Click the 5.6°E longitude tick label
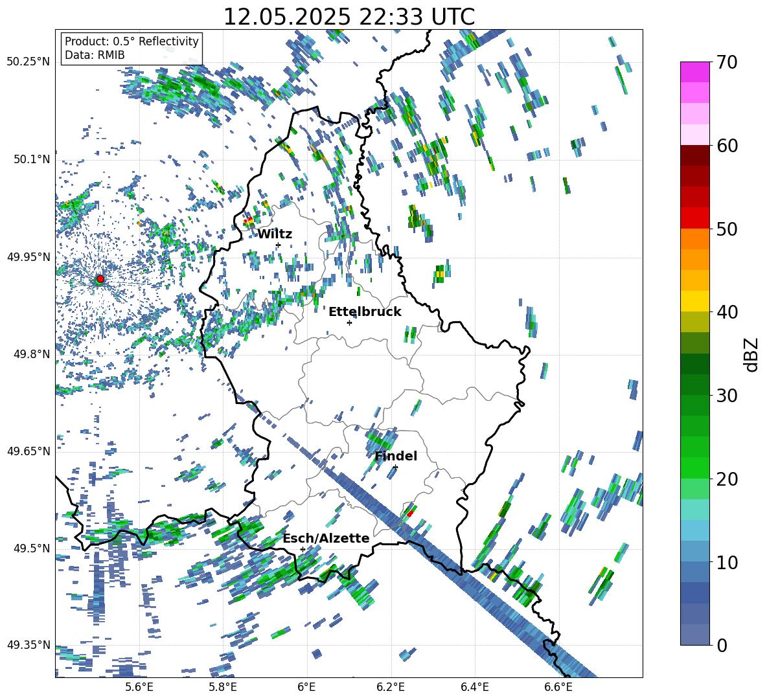The image size is (767, 700). tap(139, 687)
